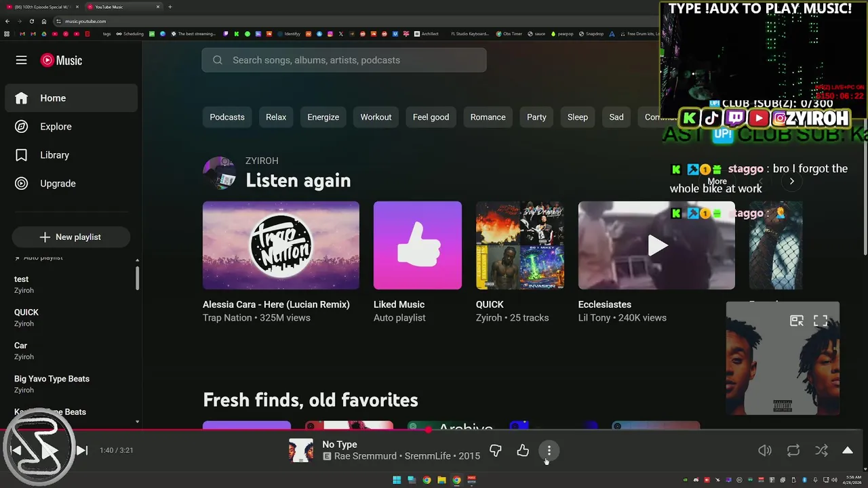Click the music.youtube.com address bar
The width and height of the screenshot is (868, 488).
pyautogui.click(x=353, y=21)
